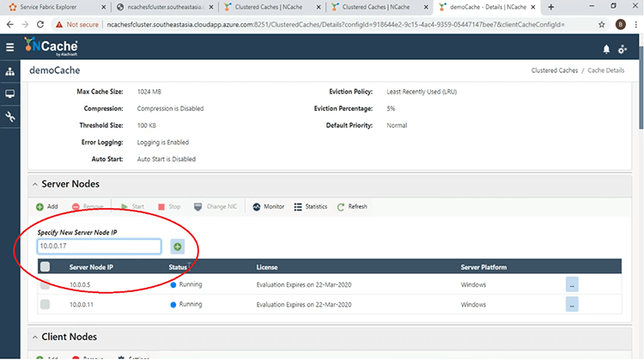Open the monitor sidebar icon
This screenshot has width=644, height=360.
(x=9, y=95)
